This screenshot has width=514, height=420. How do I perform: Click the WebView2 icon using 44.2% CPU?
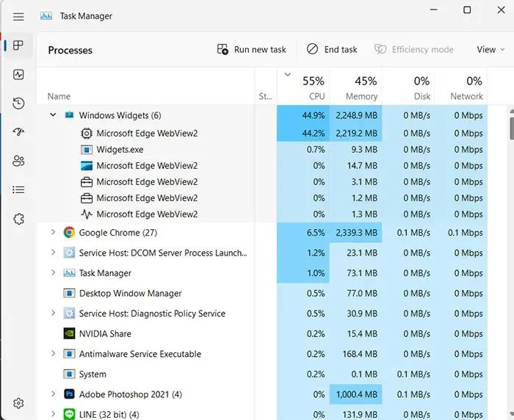(87, 134)
